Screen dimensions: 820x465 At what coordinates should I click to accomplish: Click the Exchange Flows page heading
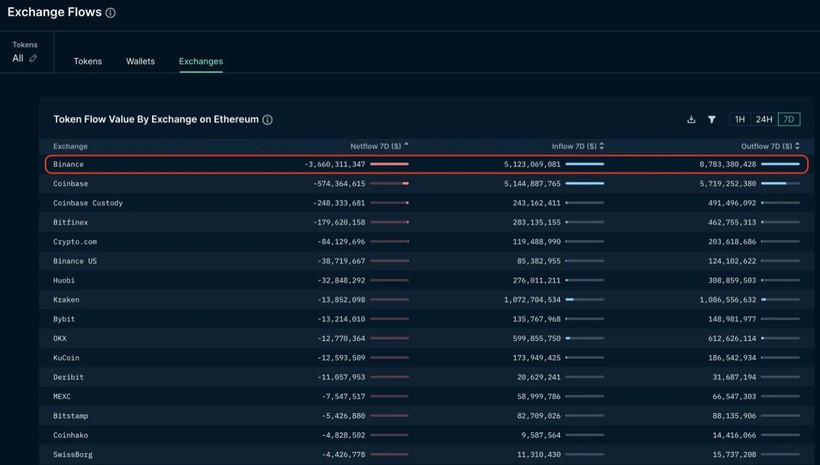point(54,12)
